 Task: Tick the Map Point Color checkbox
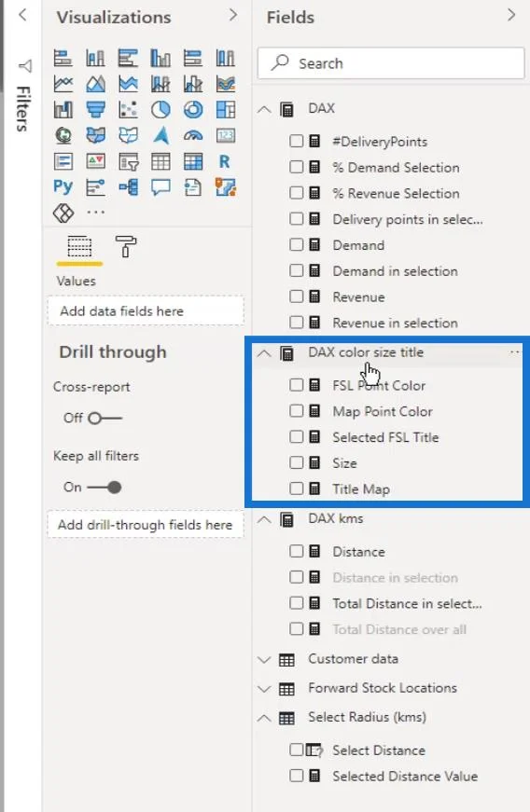coord(297,411)
